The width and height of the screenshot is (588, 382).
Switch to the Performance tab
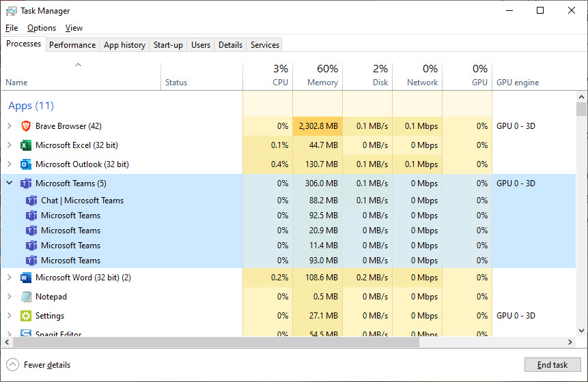72,45
